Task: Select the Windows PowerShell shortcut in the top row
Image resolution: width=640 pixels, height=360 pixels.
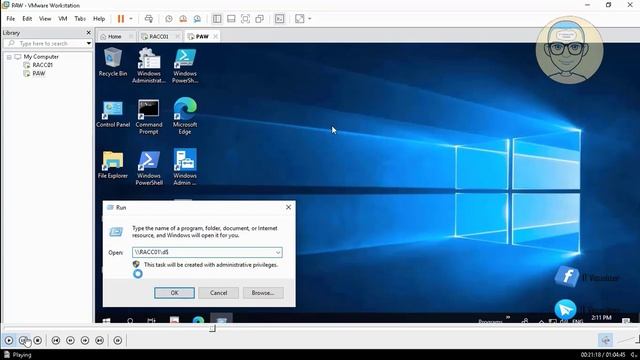Action: [x=185, y=65]
